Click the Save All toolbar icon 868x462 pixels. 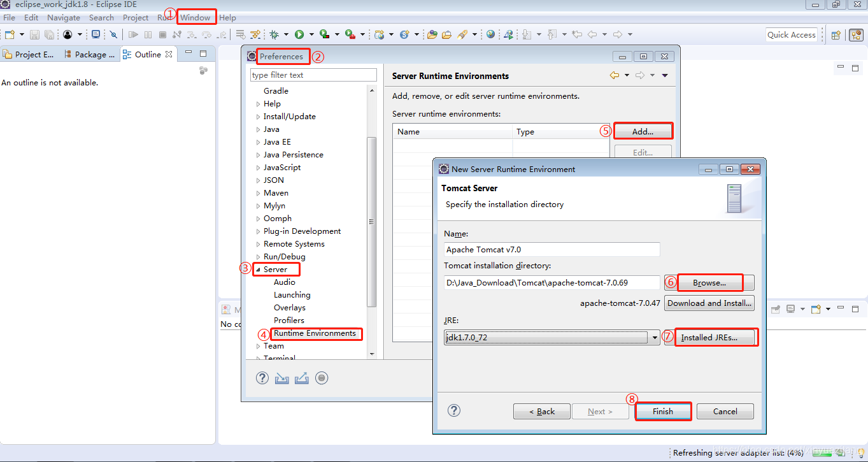pyautogui.click(x=49, y=34)
